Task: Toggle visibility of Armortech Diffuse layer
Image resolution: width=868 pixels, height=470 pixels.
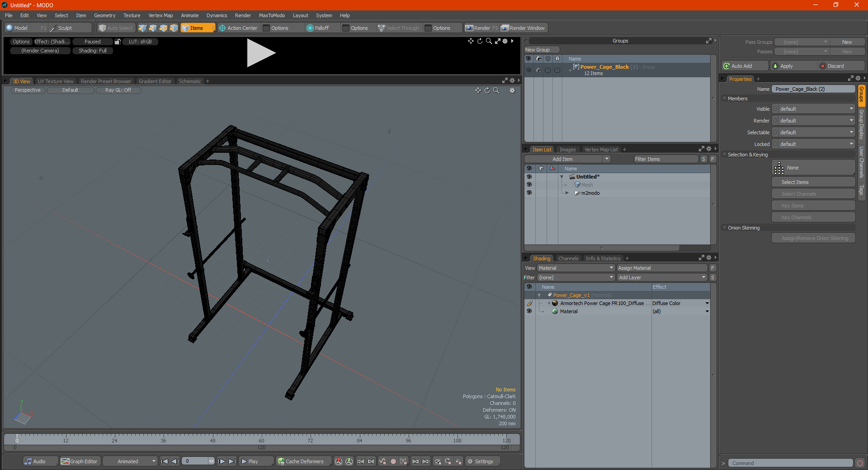Action: (529, 303)
